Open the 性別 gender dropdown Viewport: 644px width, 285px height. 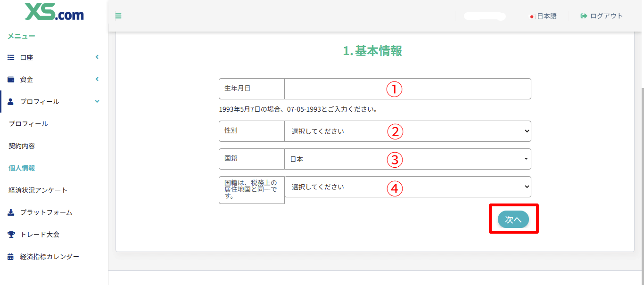[407, 131]
